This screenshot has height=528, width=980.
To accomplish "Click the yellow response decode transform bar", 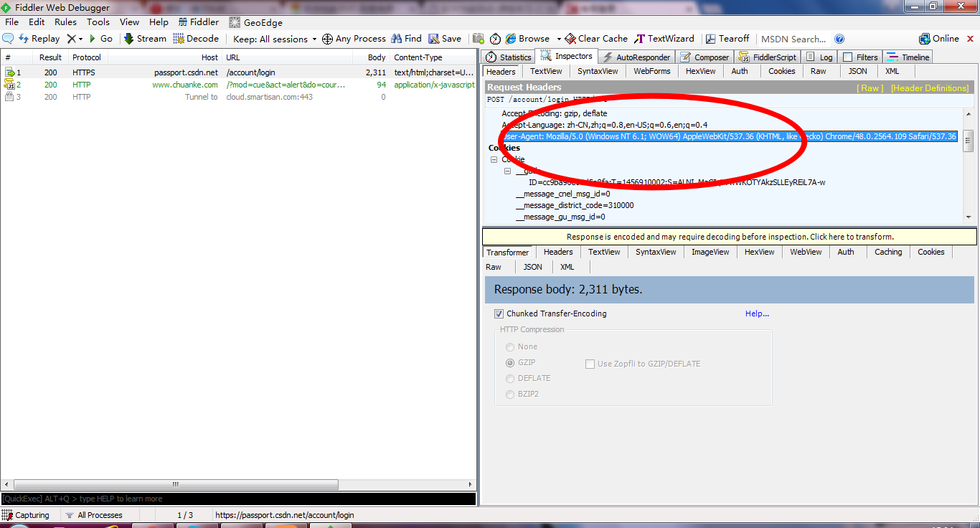I will (730, 237).
